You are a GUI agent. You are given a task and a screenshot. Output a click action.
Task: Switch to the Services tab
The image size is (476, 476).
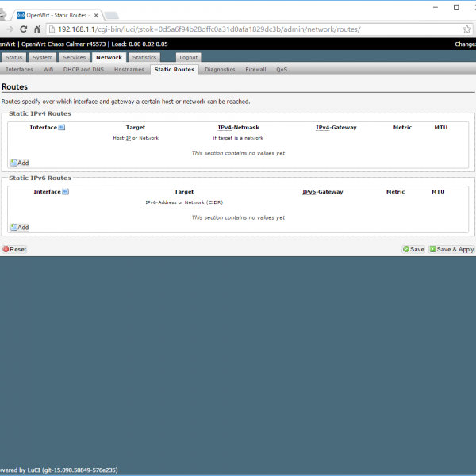pos(75,58)
